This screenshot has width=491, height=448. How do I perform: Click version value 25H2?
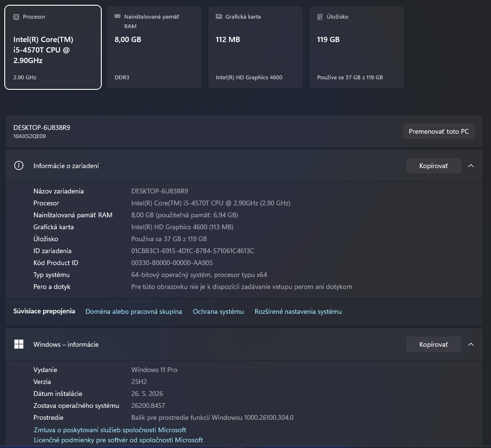pyautogui.click(x=139, y=382)
